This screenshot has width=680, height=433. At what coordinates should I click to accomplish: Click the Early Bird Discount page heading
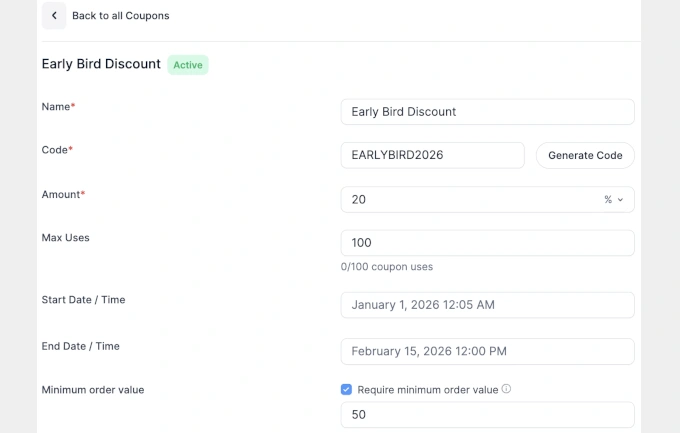coord(101,64)
